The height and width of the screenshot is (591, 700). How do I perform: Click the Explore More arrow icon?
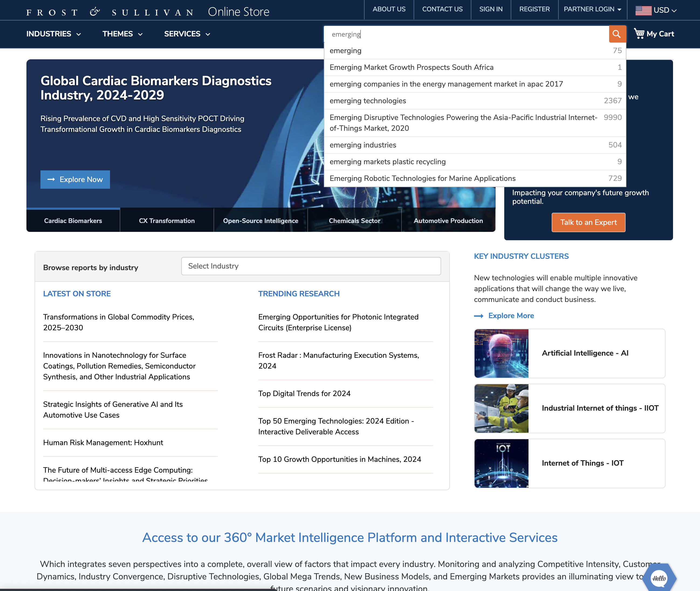pyautogui.click(x=479, y=316)
